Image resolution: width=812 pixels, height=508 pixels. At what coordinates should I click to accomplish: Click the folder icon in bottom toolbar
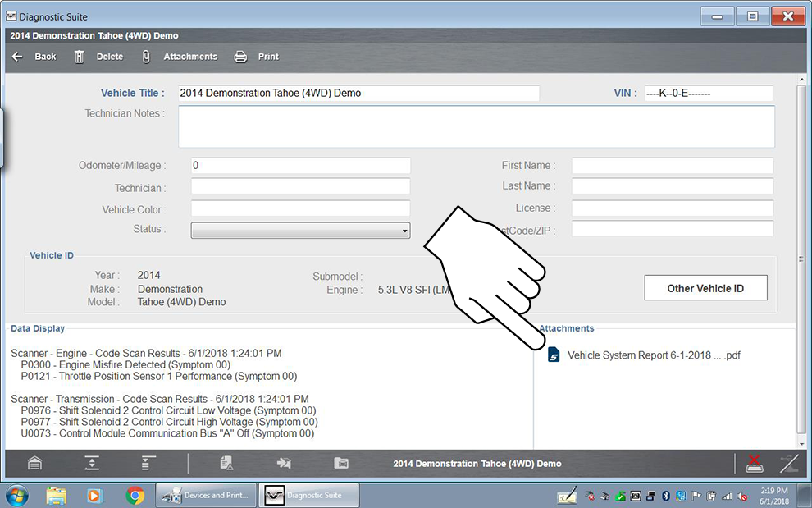pyautogui.click(x=341, y=464)
